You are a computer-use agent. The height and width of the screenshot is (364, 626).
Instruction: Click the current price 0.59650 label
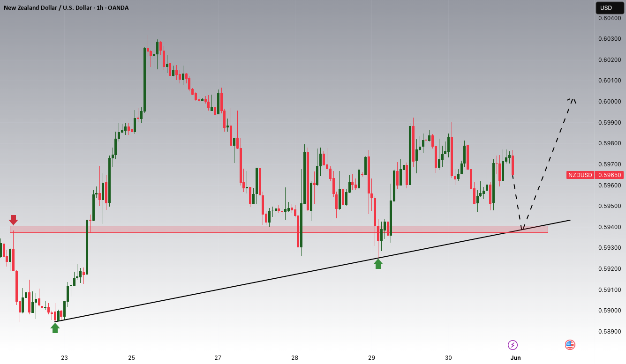point(609,175)
